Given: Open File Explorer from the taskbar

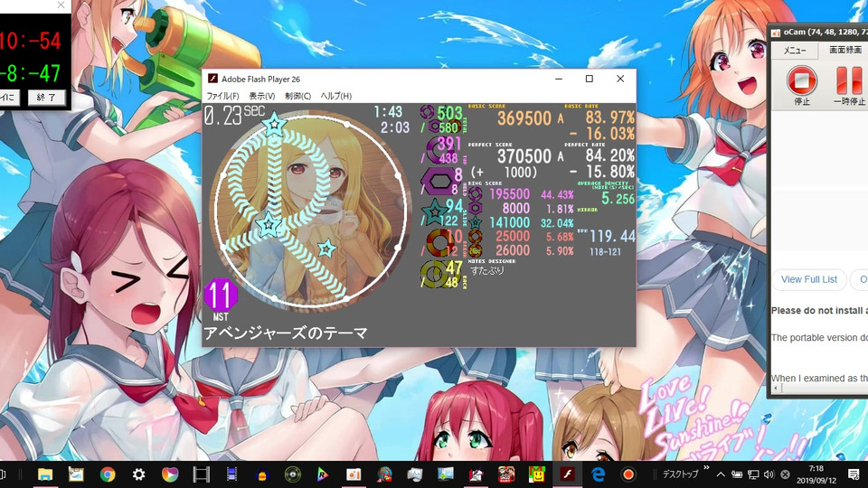Looking at the screenshot, I should tap(45, 474).
